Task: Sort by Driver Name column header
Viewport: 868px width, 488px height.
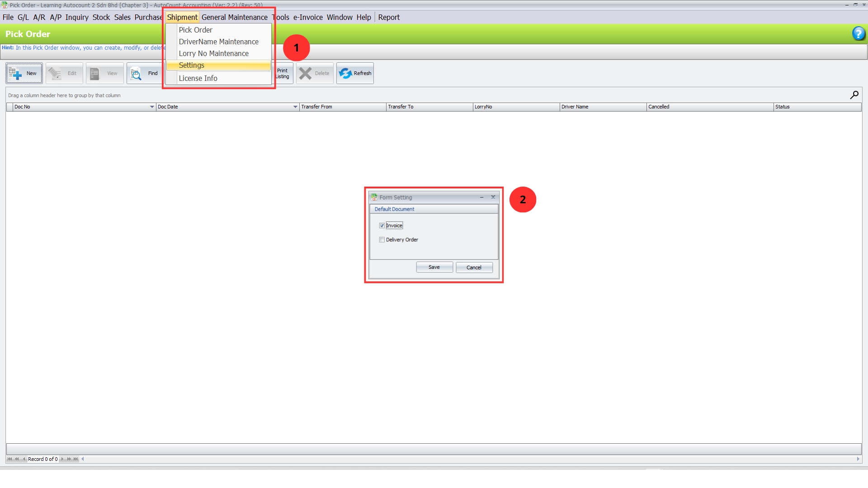Action: coord(603,107)
